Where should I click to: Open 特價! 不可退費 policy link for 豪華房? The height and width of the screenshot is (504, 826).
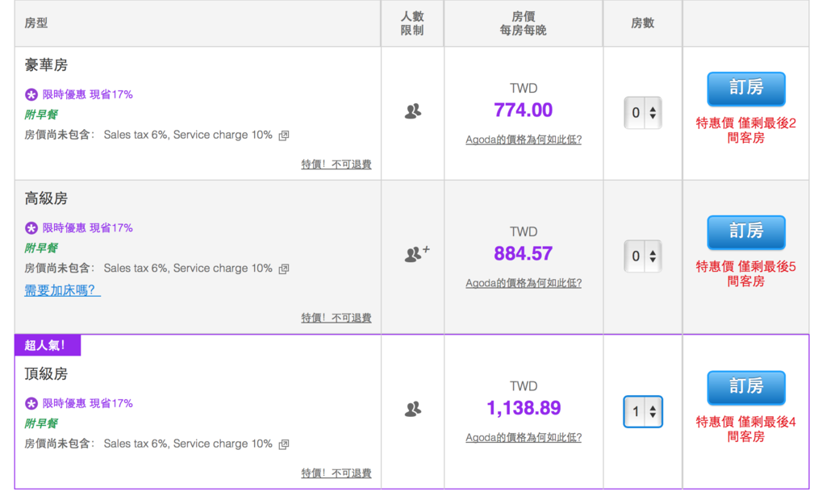coord(336,165)
